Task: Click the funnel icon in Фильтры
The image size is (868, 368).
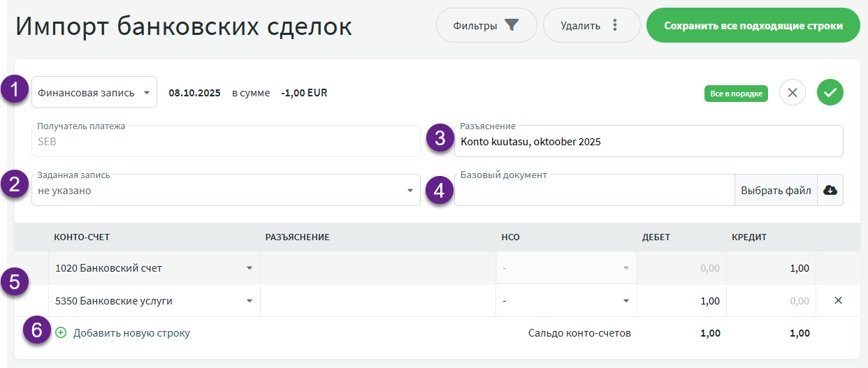Action: tap(512, 26)
